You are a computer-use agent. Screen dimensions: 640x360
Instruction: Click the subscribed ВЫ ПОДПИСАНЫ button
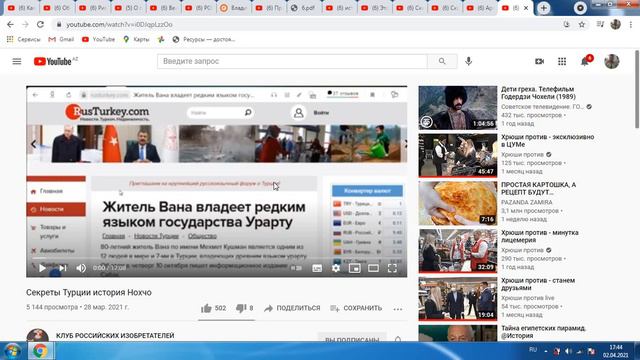pyautogui.click(x=352, y=338)
